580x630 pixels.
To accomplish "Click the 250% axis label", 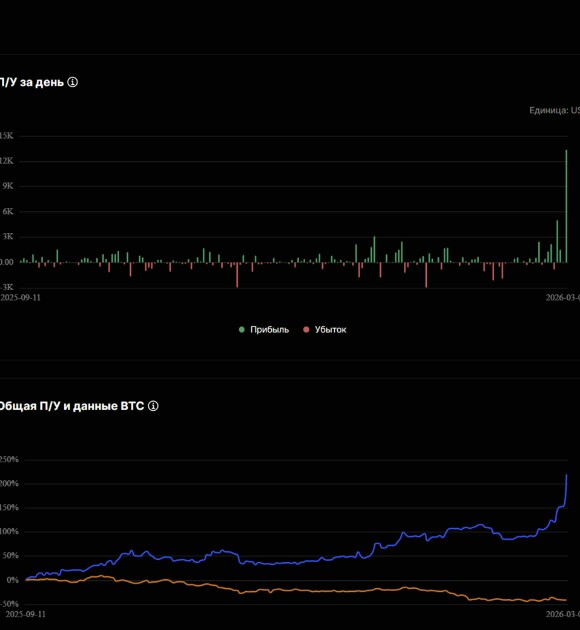I will pyautogui.click(x=9, y=459).
